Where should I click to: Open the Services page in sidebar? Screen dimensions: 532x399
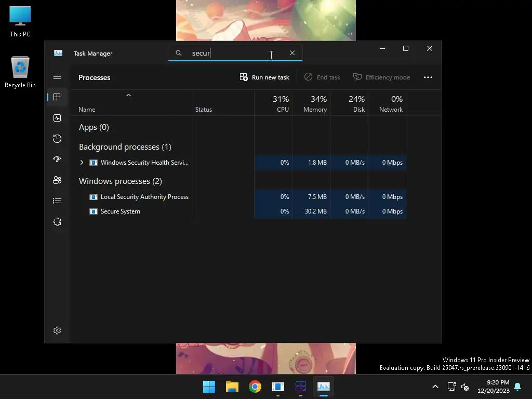(x=57, y=221)
